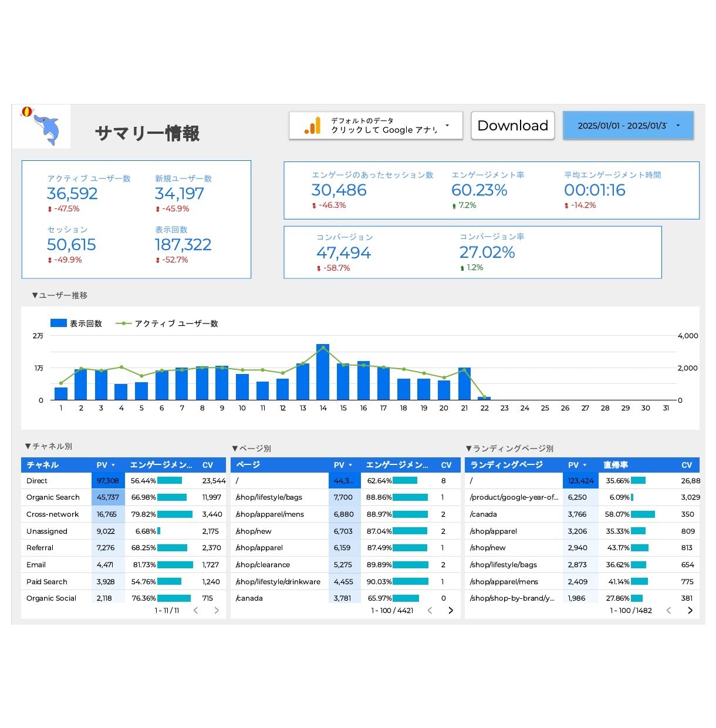Click /shop/apparel/mens in page table
This screenshot has width=716, height=728.
[x=270, y=514]
